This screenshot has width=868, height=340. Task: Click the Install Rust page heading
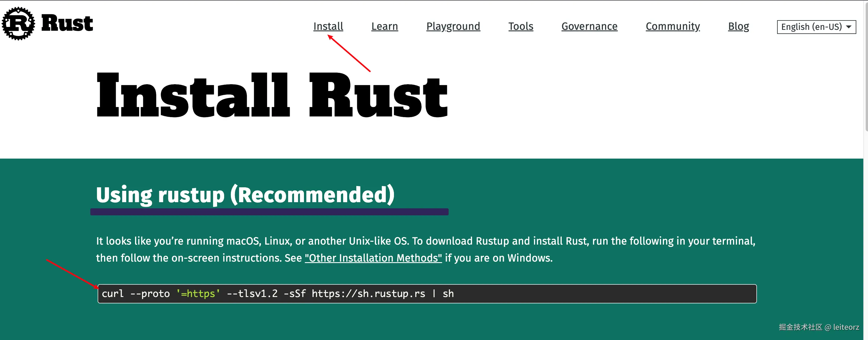(272, 95)
